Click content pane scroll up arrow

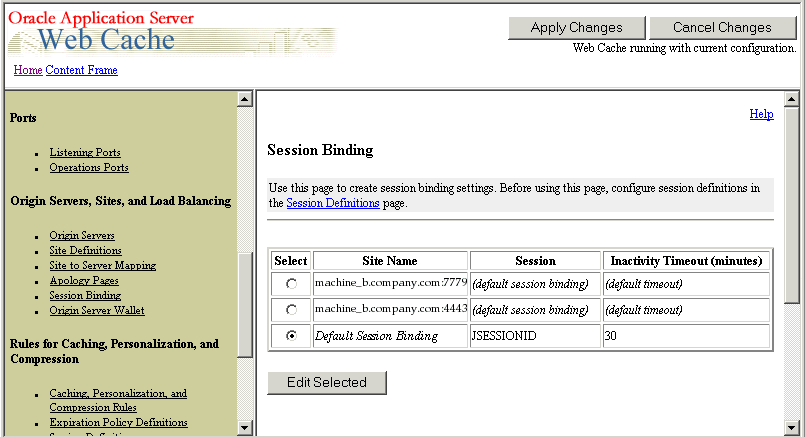tap(792, 99)
